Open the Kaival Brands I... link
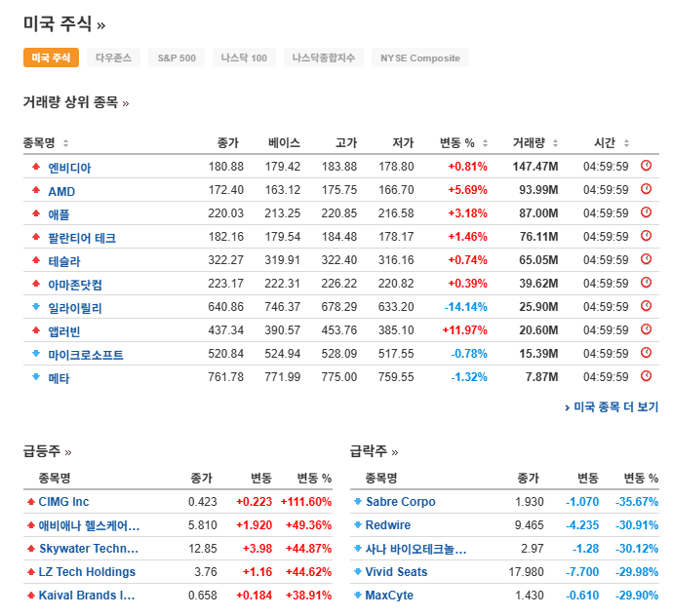 click(x=87, y=595)
